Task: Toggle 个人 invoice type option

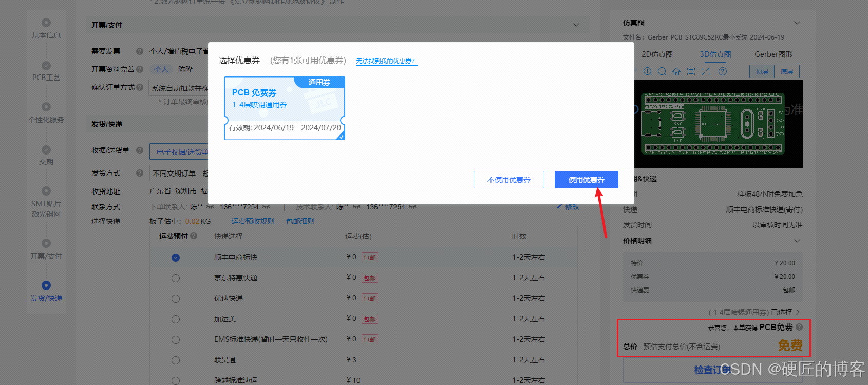Action: coord(161,69)
